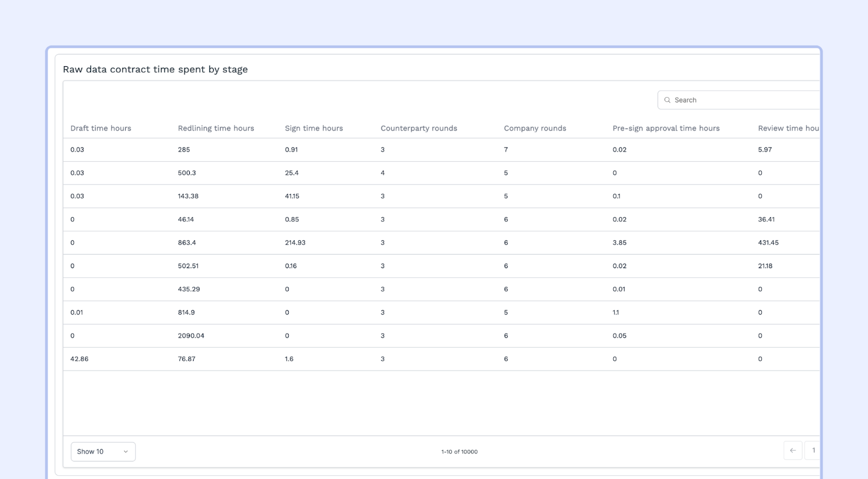This screenshot has height=479, width=868.
Task: Click Pre-sign approval time hours header
Action: point(666,129)
